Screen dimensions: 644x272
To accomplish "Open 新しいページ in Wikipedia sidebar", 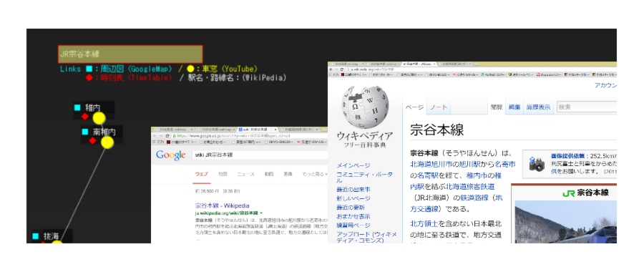I will (x=353, y=198).
